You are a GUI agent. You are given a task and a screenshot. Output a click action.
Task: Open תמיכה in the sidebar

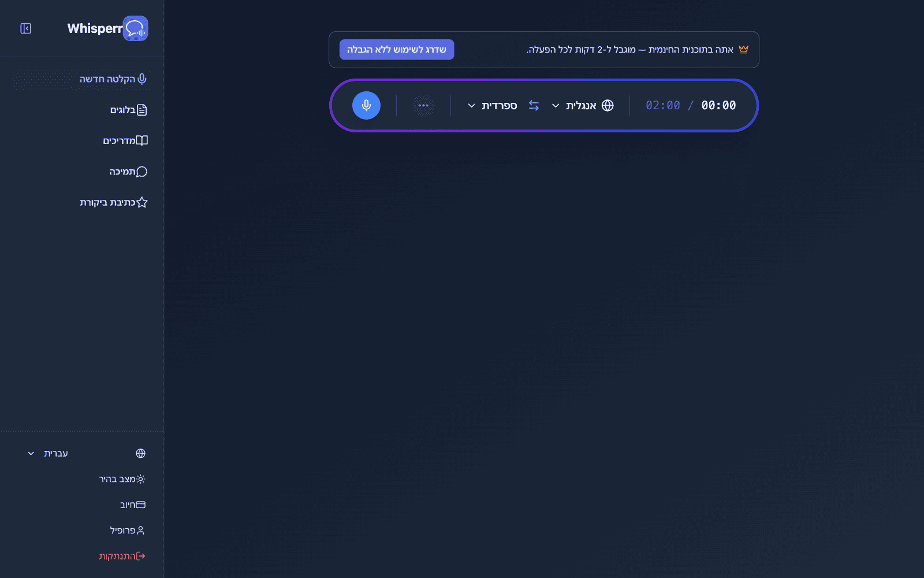82,172
